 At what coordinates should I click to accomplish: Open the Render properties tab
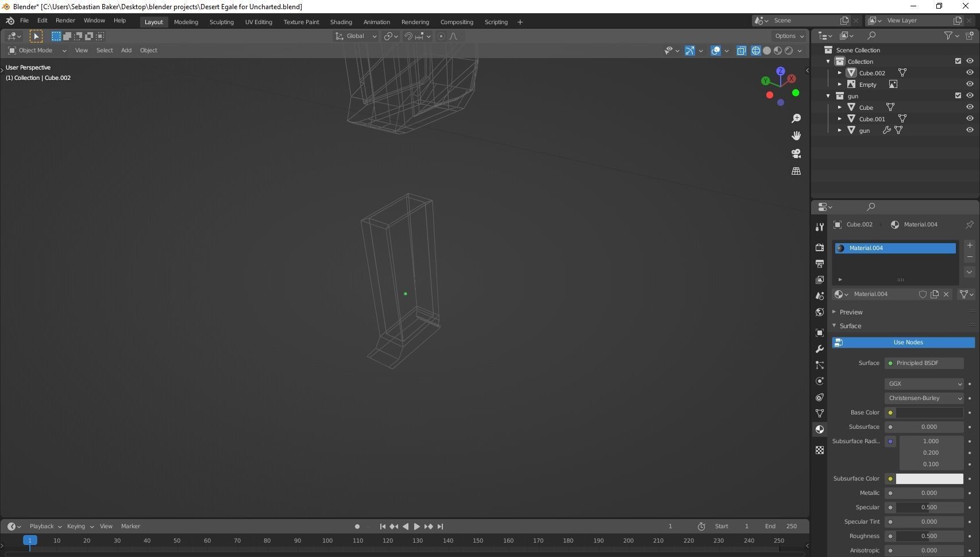820,247
